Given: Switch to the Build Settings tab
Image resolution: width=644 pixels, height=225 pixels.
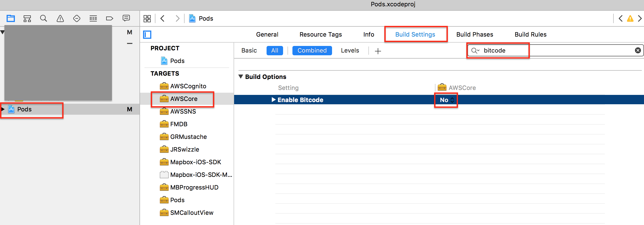Looking at the screenshot, I should coord(415,34).
